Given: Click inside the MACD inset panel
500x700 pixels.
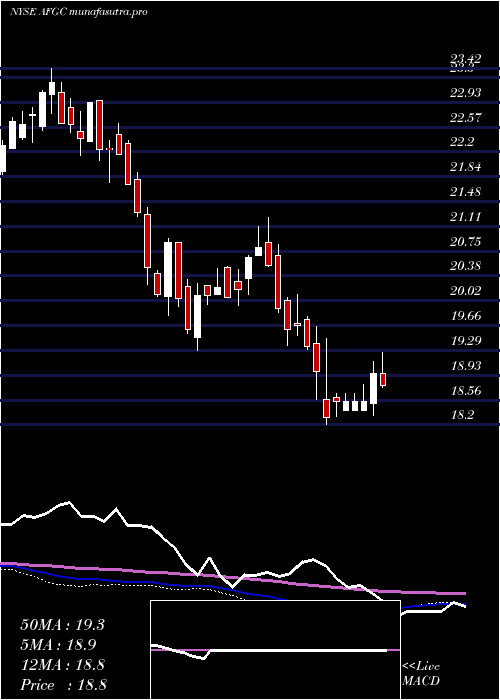Looking at the screenshot, I should 275,650.
